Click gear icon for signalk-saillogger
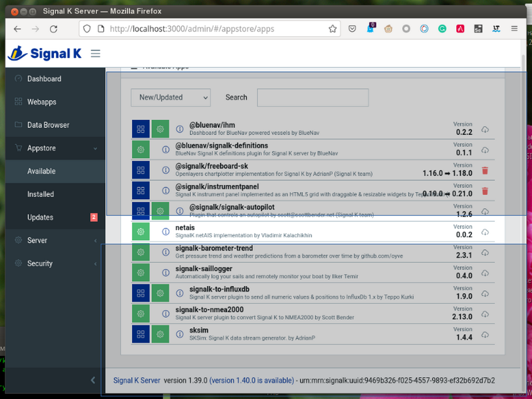Image resolution: width=532 pixels, height=399 pixels. [x=141, y=273]
